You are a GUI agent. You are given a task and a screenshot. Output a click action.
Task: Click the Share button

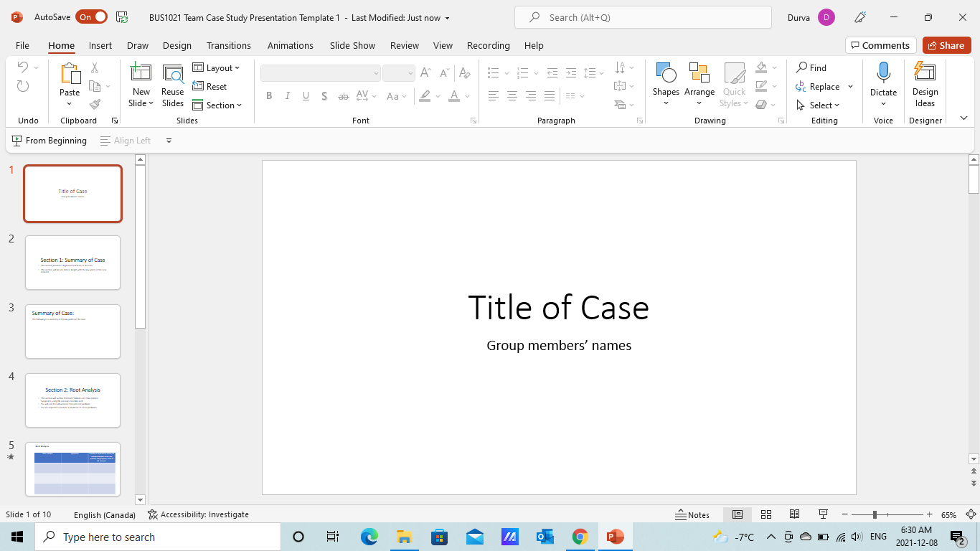pyautogui.click(x=946, y=45)
